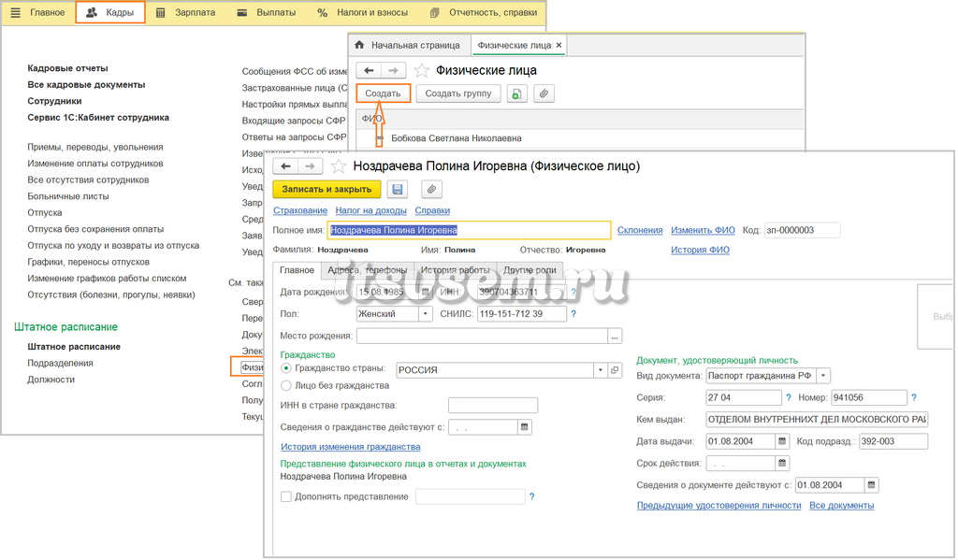958x560 pixels.
Task: Switch to Адреса, телефоны tab
Action: 367,270
